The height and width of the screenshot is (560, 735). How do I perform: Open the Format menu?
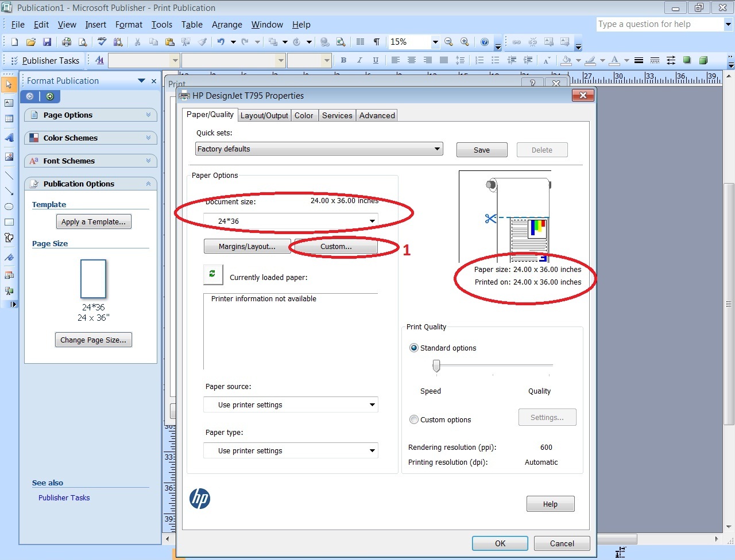pyautogui.click(x=129, y=25)
